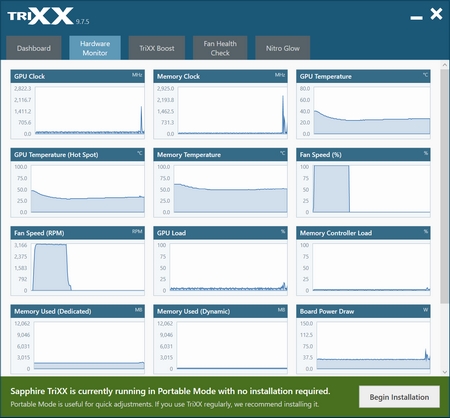This screenshot has width=450, height=418.
Task: Click the Memory Clock graph
Action: click(x=233, y=110)
